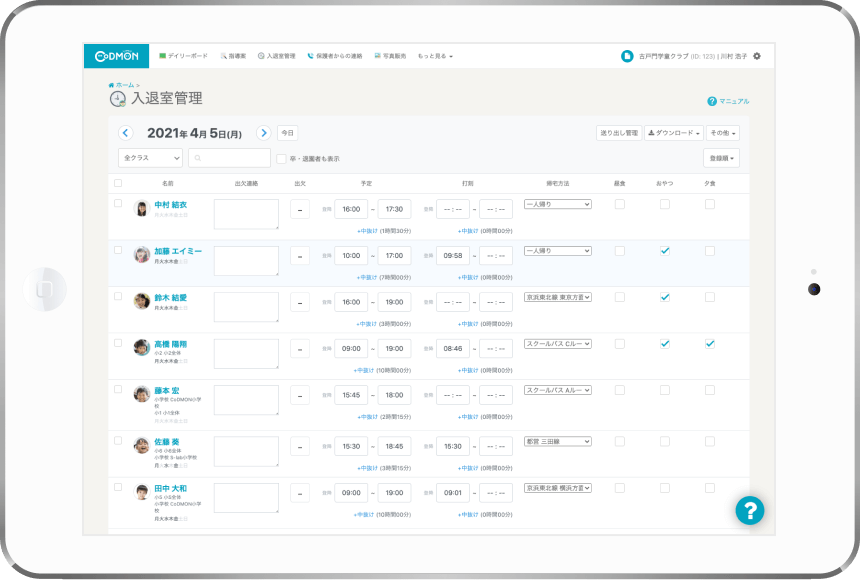The width and height of the screenshot is (860, 580).
Task: Go to previous day with left arrow
Action: pos(125,133)
